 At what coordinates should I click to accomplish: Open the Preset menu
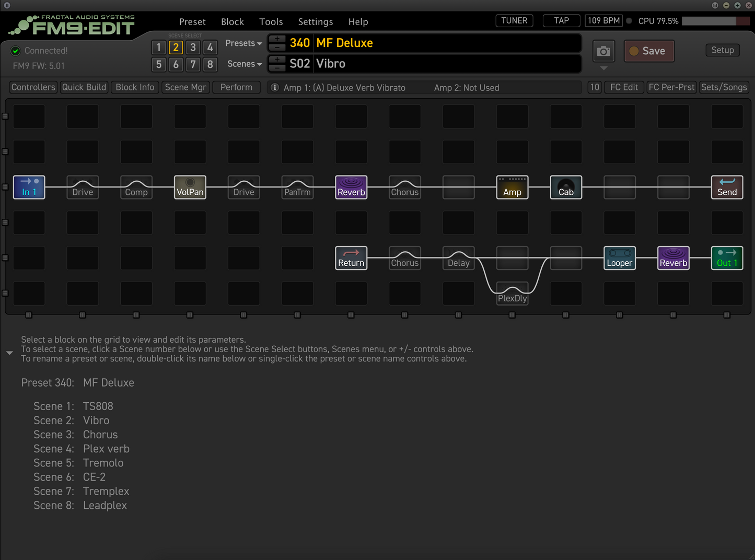[192, 22]
